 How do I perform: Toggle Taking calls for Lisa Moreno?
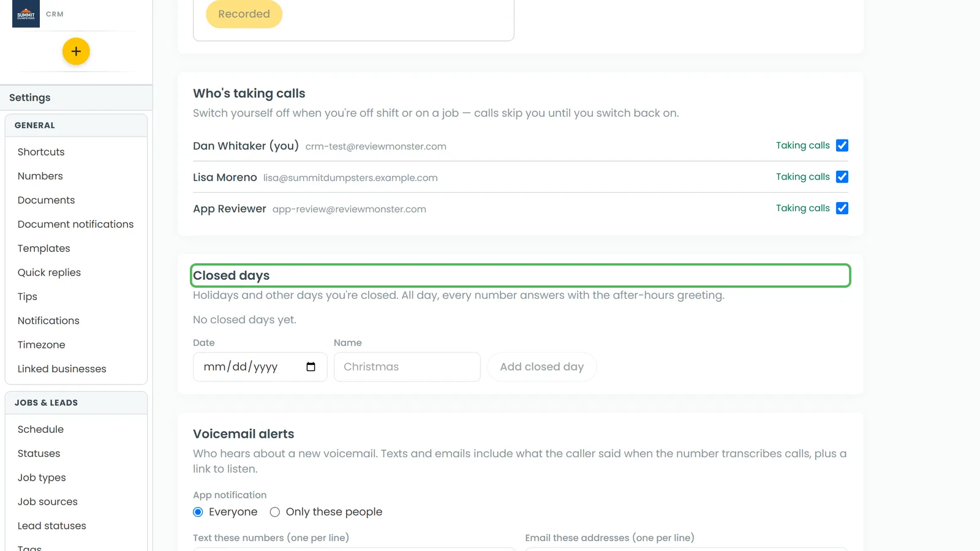coord(842,177)
